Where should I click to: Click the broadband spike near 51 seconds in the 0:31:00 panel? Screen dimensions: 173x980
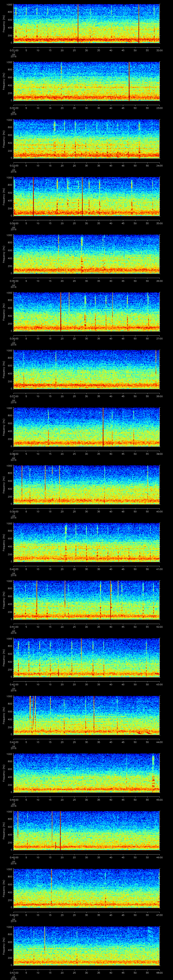[x=139, y=24]
